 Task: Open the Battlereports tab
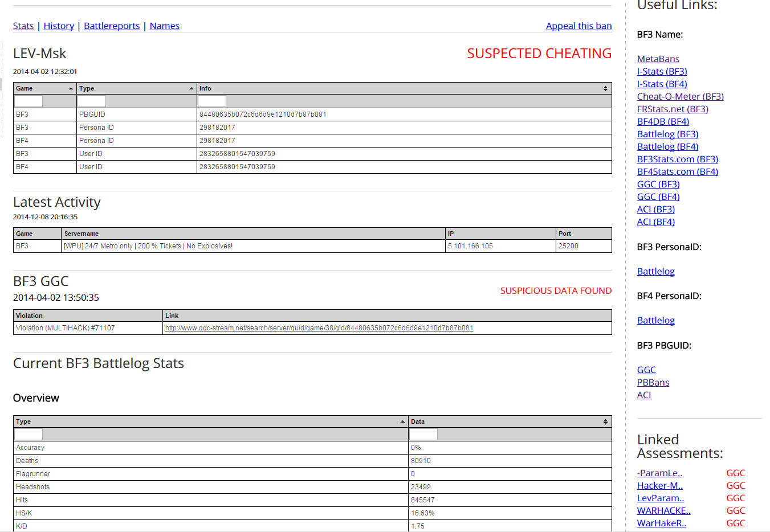pyautogui.click(x=112, y=26)
